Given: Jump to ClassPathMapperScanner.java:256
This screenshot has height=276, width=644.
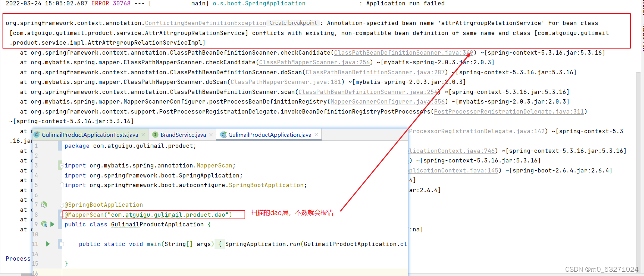Looking at the screenshot, I should click(x=314, y=62).
